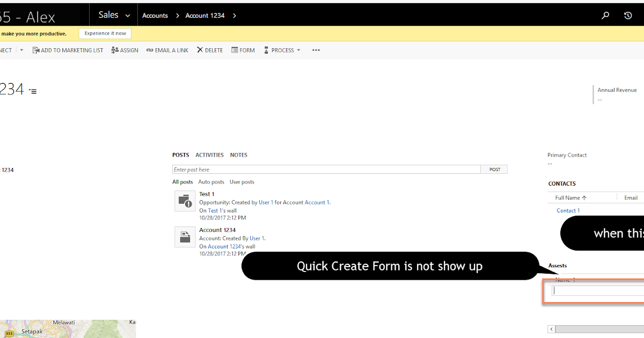
Task: Click the Experience it now button
Action: click(x=105, y=33)
